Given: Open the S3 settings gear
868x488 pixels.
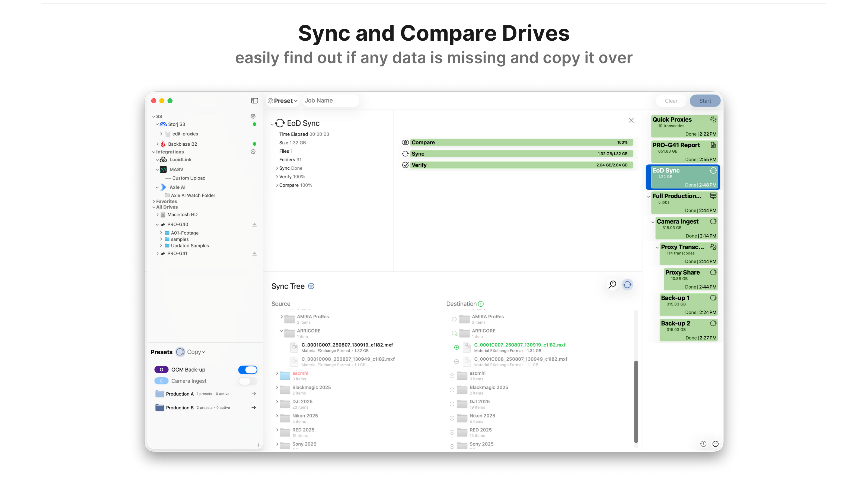Looking at the screenshot, I should pos(253,116).
